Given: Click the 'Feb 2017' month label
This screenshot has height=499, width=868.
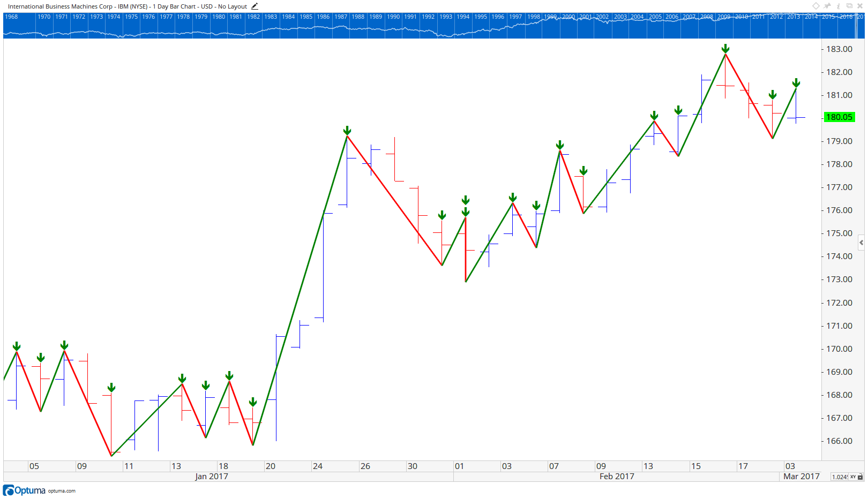Looking at the screenshot, I should point(617,477).
